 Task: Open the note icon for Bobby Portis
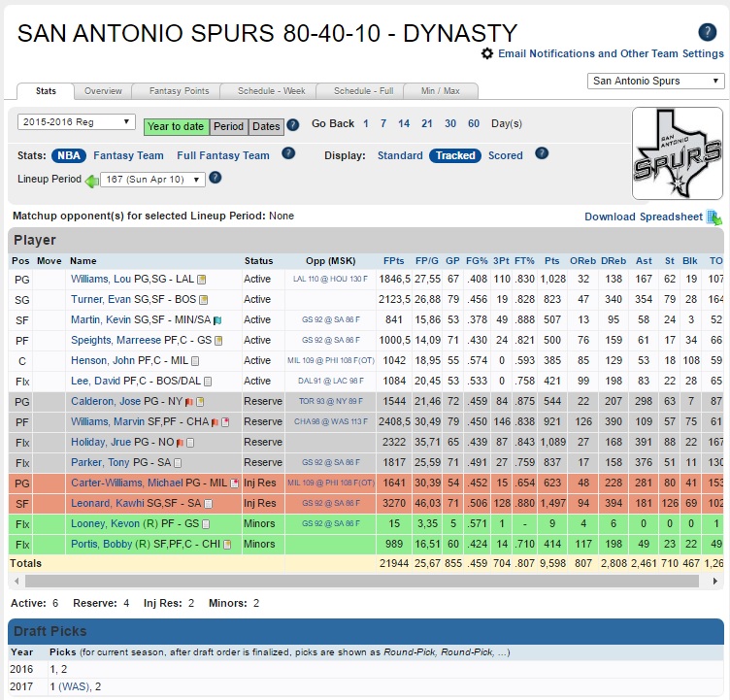227,545
